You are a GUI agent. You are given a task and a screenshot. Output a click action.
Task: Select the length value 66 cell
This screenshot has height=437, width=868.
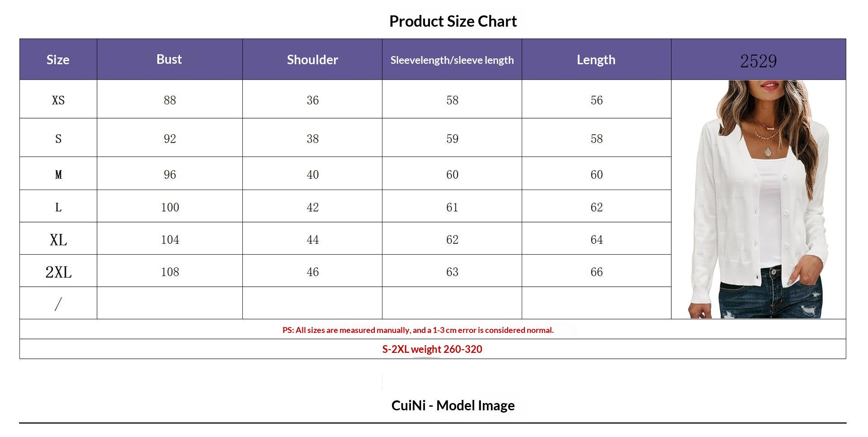[597, 272]
